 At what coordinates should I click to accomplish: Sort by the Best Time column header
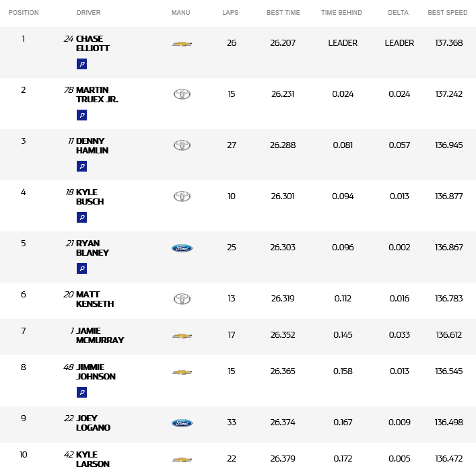click(283, 13)
